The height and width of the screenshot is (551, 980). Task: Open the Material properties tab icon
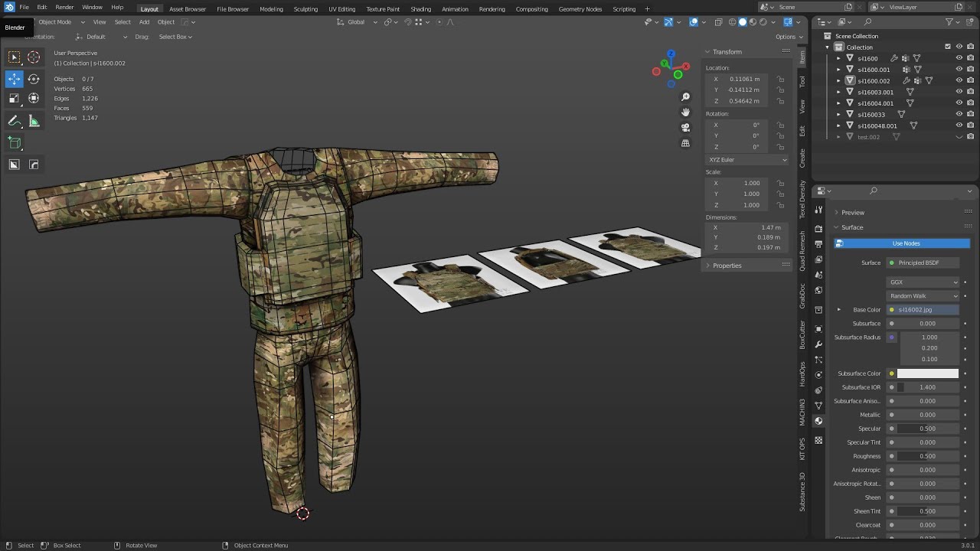coord(818,421)
